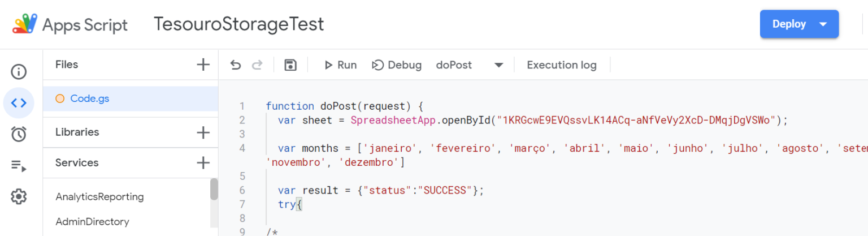Switch to the Editor code icon
Screen dimensions: 868x236
click(19, 103)
